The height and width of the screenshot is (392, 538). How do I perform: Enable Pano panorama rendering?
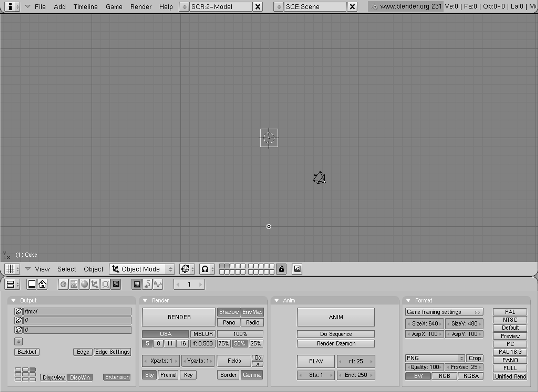click(x=229, y=322)
